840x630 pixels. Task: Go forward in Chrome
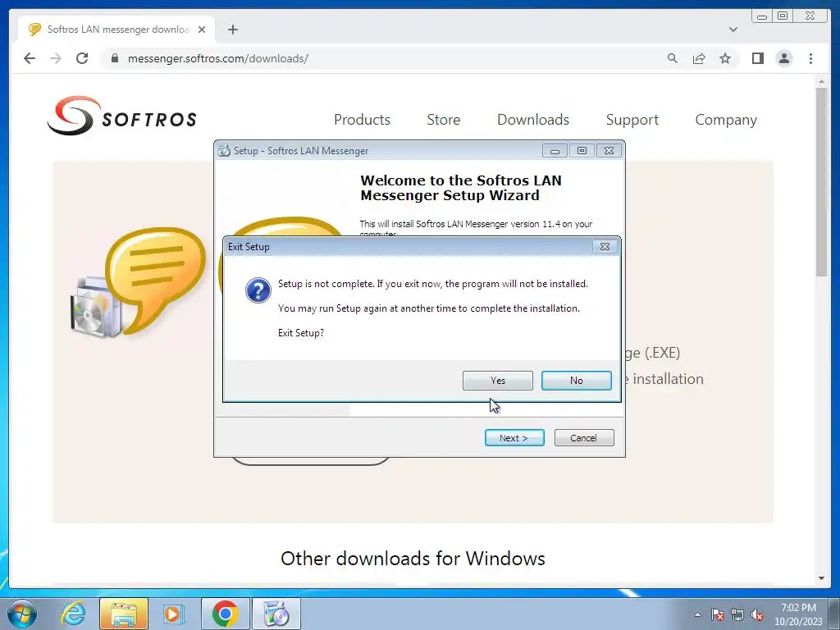(56, 58)
